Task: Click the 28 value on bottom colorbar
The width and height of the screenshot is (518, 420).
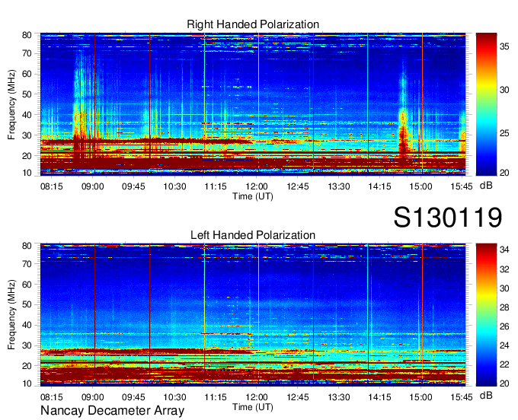Action: coord(504,307)
